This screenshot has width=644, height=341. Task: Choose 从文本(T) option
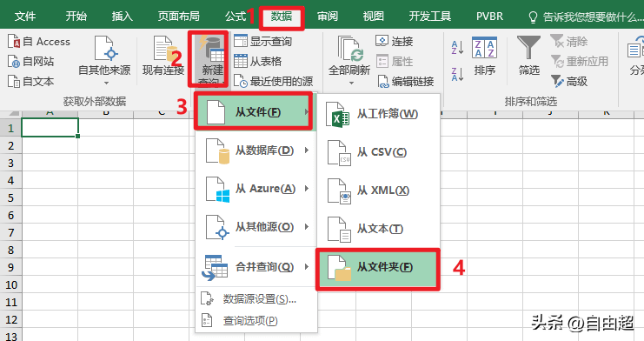(378, 229)
